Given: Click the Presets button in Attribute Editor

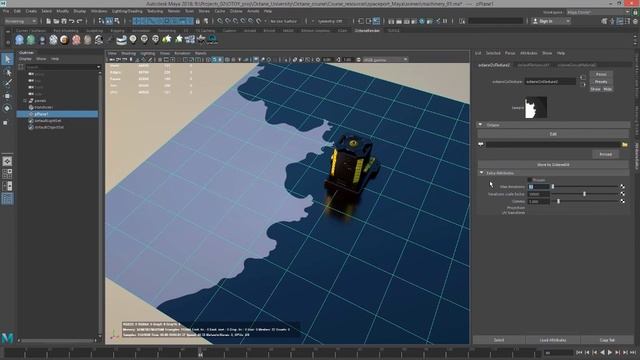Looking at the screenshot, I should pos(601,82).
